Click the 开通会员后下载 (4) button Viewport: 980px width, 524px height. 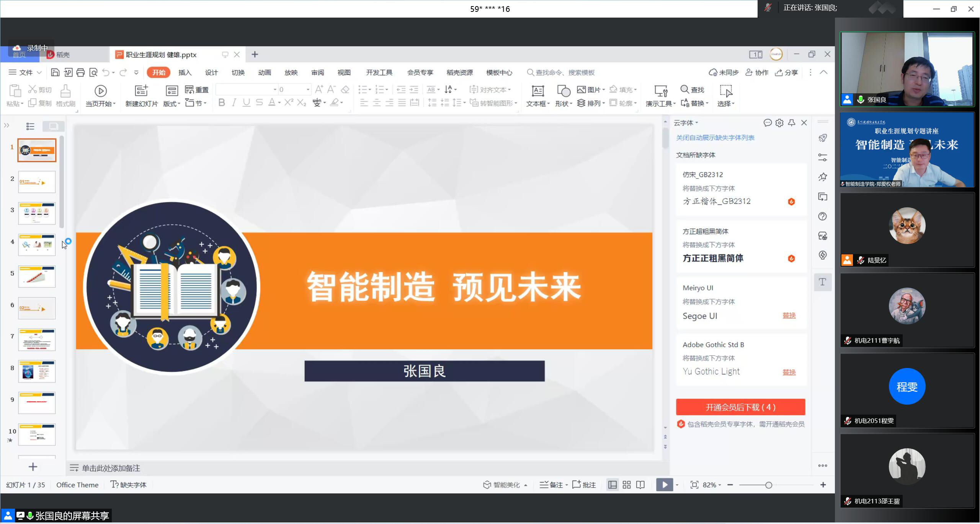pyautogui.click(x=740, y=407)
